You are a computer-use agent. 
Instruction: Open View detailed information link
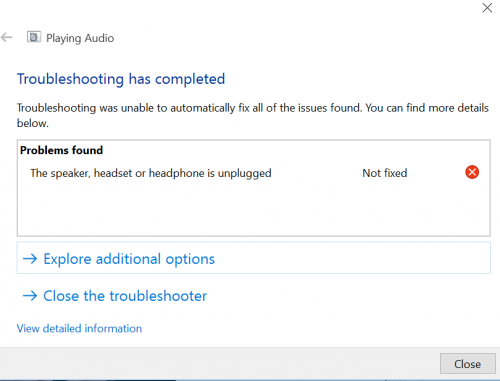point(79,329)
